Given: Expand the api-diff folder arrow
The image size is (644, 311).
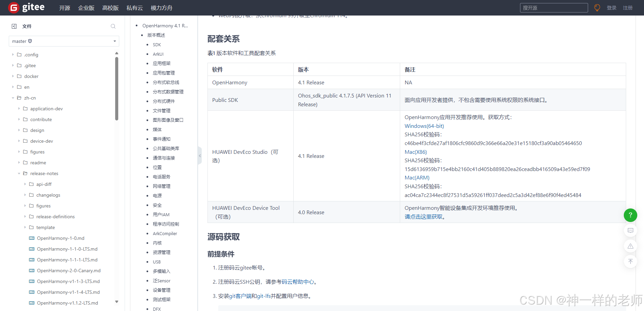Looking at the screenshot, I should coord(25,184).
